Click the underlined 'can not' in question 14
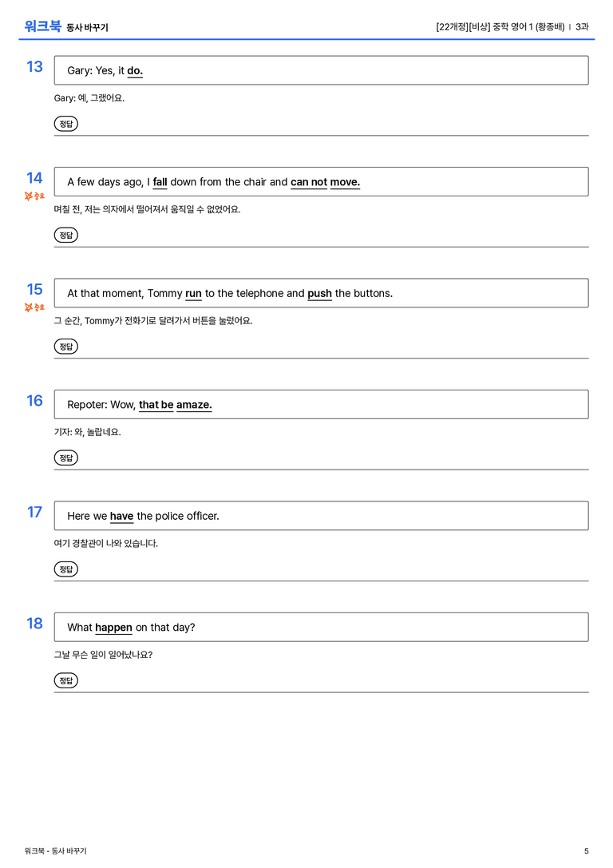Image resolution: width=613 pixels, height=868 pixels. (309, 182)
